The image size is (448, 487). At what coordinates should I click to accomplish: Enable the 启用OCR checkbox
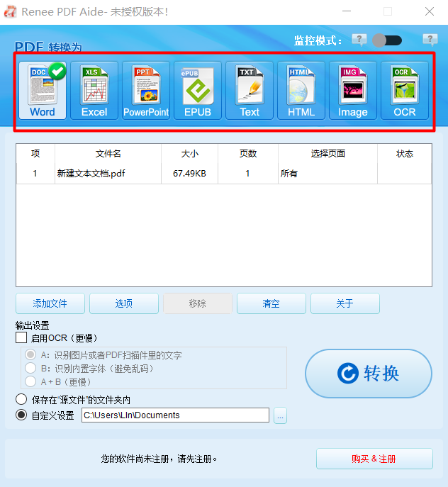(21, 337)
